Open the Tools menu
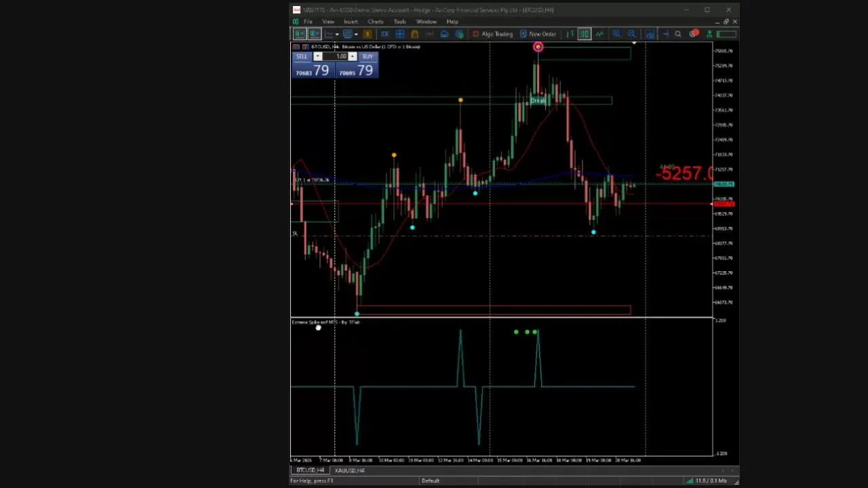 click(x=399, y=22)
